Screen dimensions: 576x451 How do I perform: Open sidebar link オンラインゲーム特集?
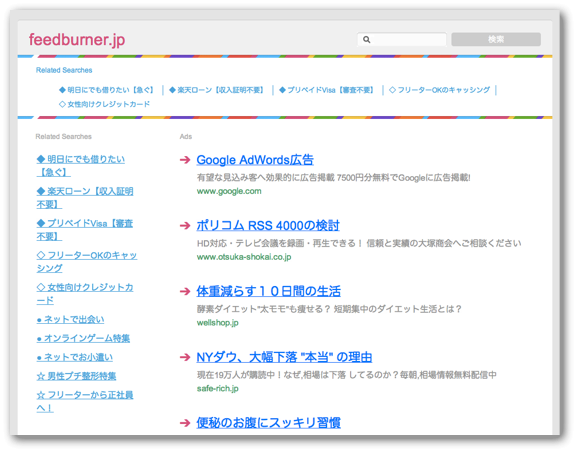83,338
